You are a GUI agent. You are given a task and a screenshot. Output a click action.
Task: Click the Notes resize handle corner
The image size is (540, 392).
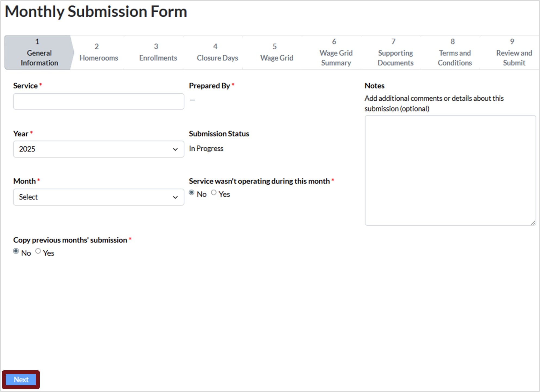click(x=533, y=223)
